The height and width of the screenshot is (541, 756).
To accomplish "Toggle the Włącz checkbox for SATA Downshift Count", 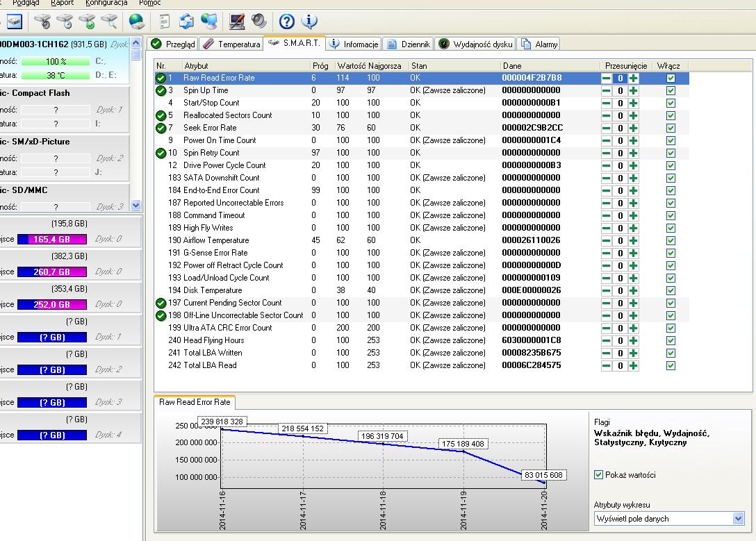I will pyautogui.click(x=671, y=178).
